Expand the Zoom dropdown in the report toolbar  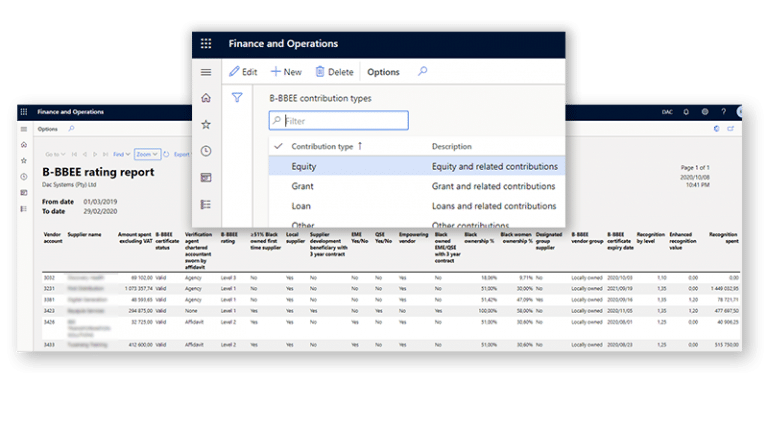147,154
